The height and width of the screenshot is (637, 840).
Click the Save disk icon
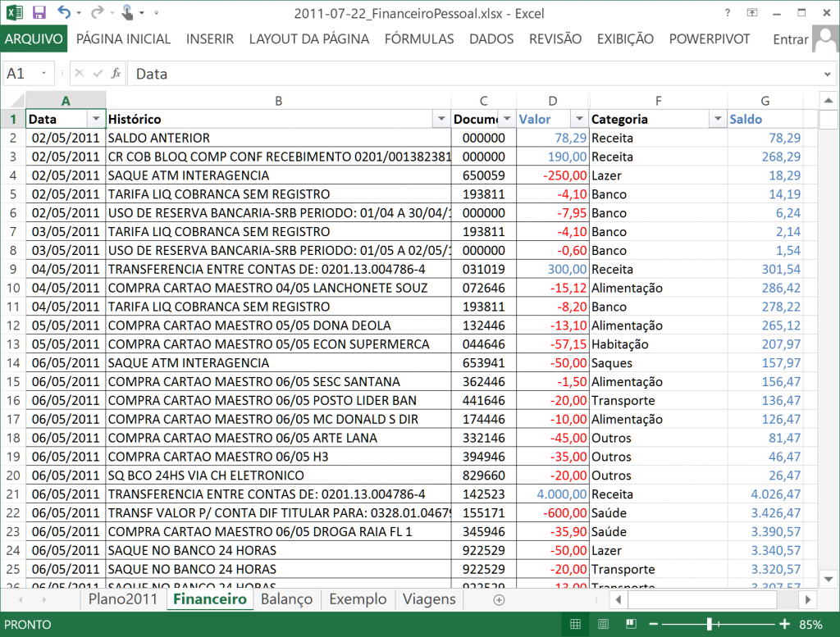coord(39,12)
